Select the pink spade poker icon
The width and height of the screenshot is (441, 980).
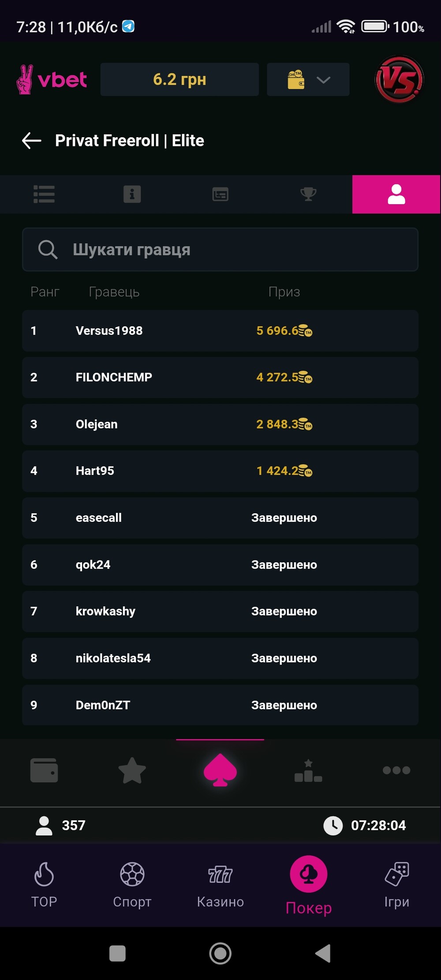point(220,770)
